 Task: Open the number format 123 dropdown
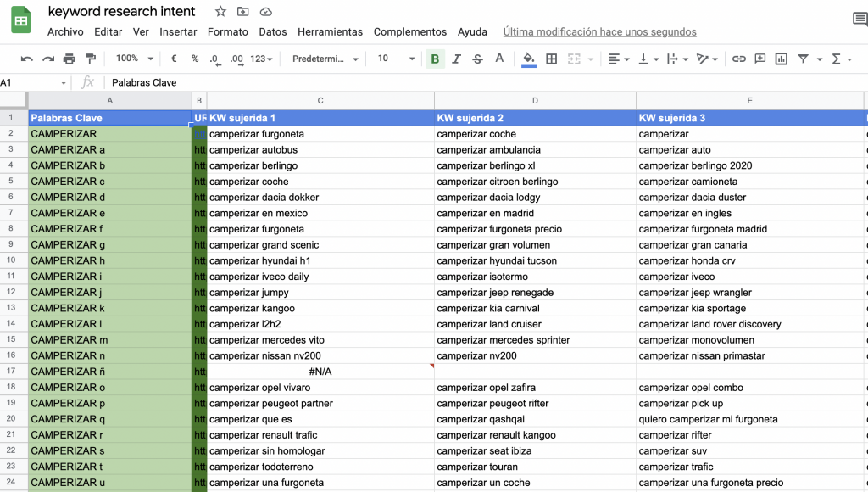(261, 59)
